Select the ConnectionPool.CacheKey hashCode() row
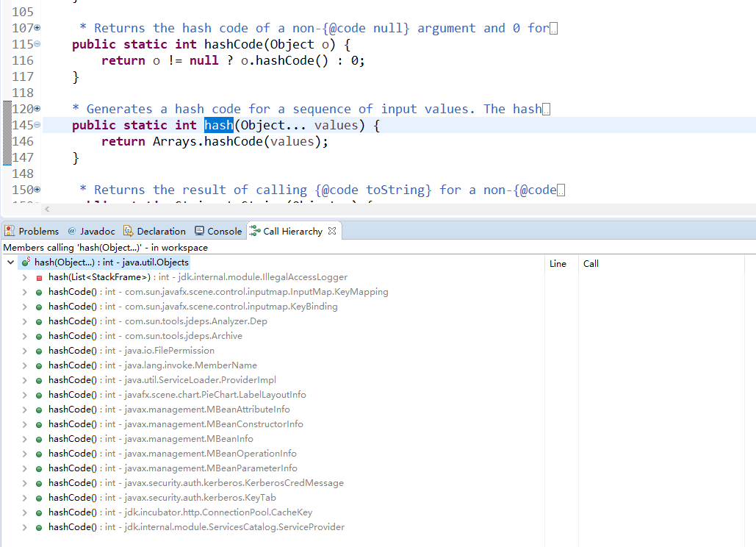 (174, 512)
